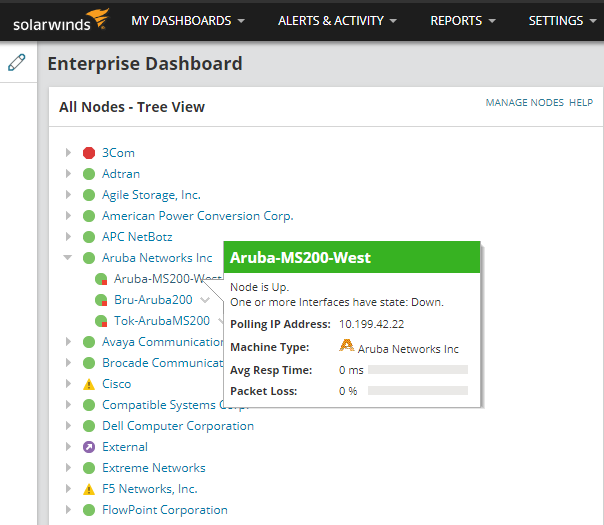The image size is (604, 525).
Task: Open the MY DASHBOARDS menu
Action: [188, 20]
